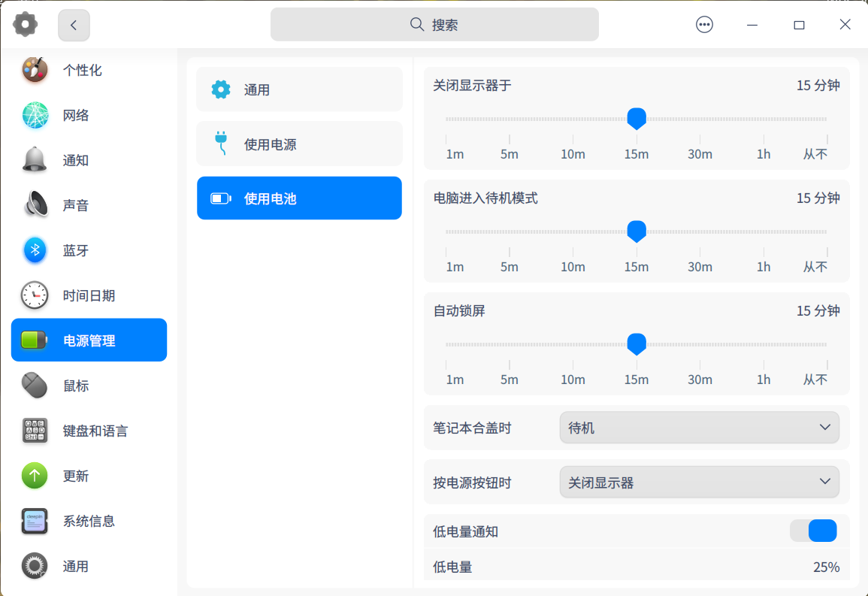Click the 电脑进入待机模式 slider handle
Image resolution: width=868 pixels, height=596 pixels.
tap(637, 231)
